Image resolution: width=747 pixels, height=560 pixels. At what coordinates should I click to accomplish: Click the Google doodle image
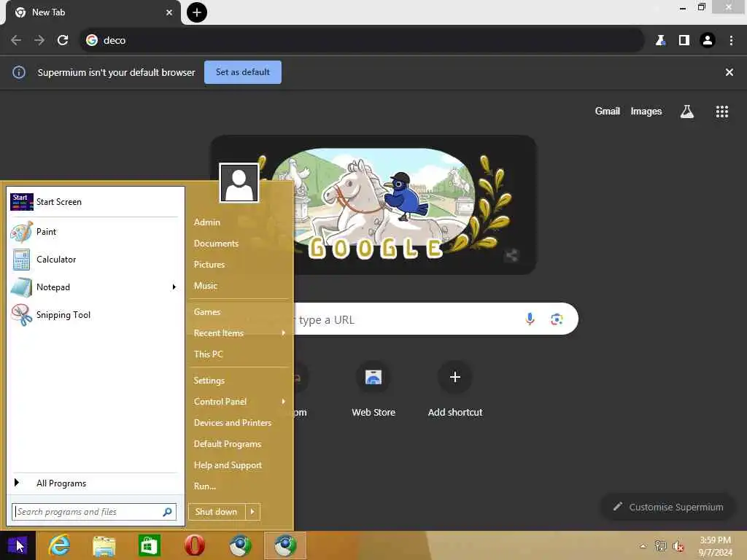coord(374,205)
